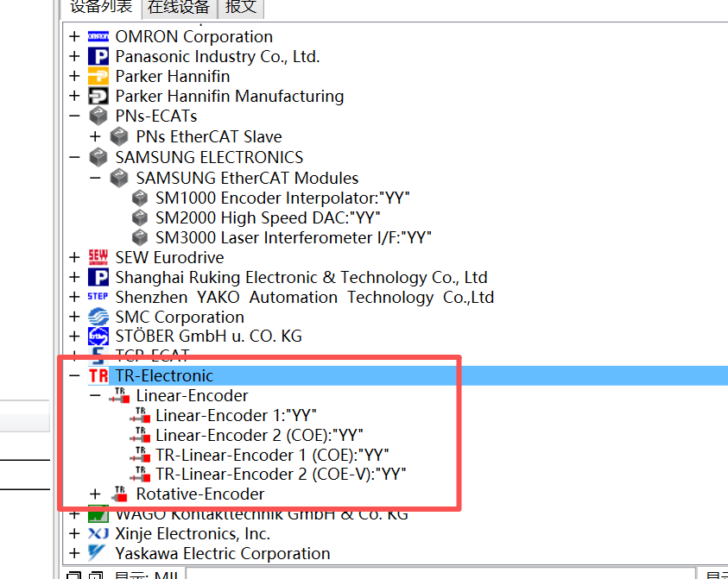Image resolution: width=728 pixels, height=579 pixels.
Task: Select the SAMSUNG EtherCAT Modules row
Action: [248, 178]
